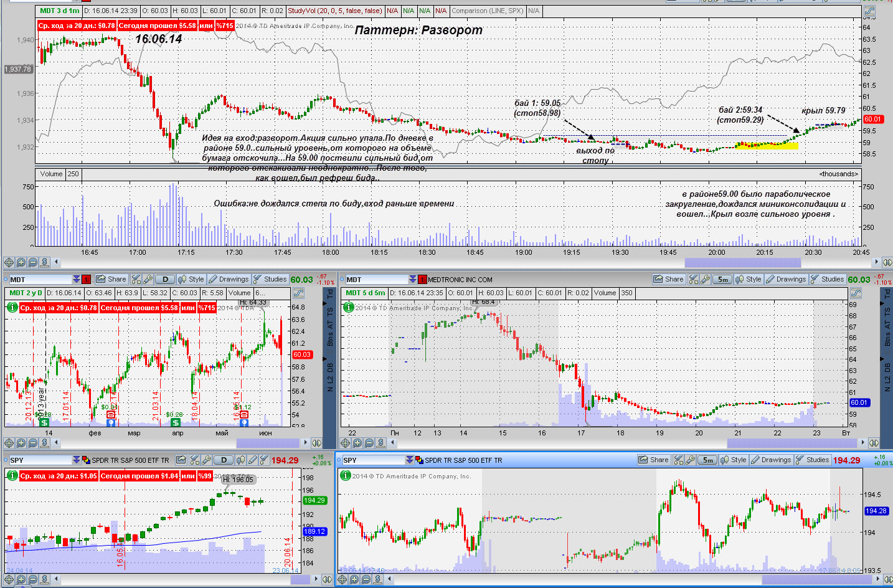893x588 pixels.
Task: Click Share button in MDT daily chart toolbar
Action: tap(111, 279)
